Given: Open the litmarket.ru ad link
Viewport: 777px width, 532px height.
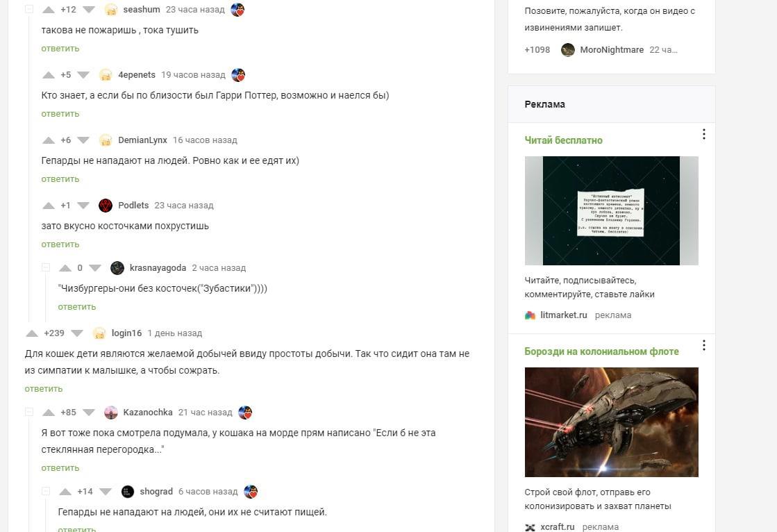Looking at the screenshot, I should 563,315.
